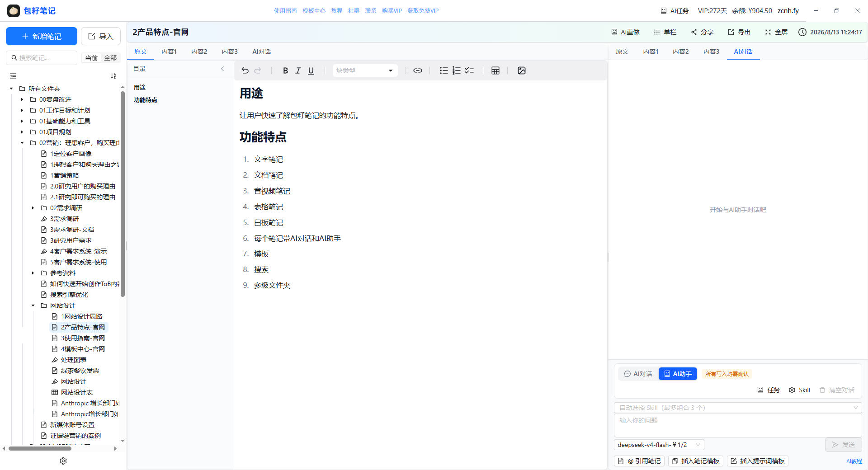Click the folder tree horizontal scrollbar

click(x=40, y=449)
